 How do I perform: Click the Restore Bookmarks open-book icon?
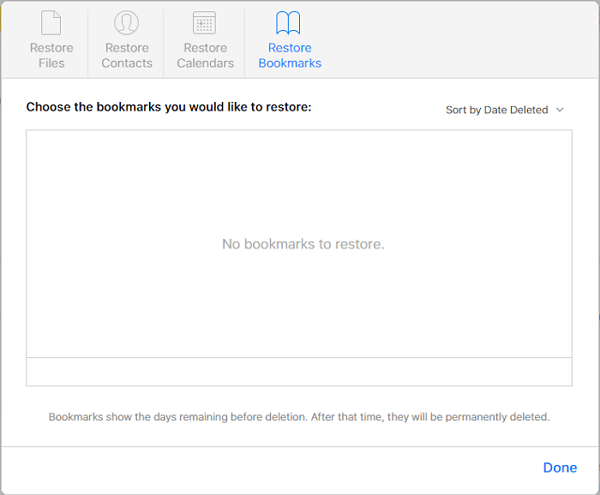289,24
